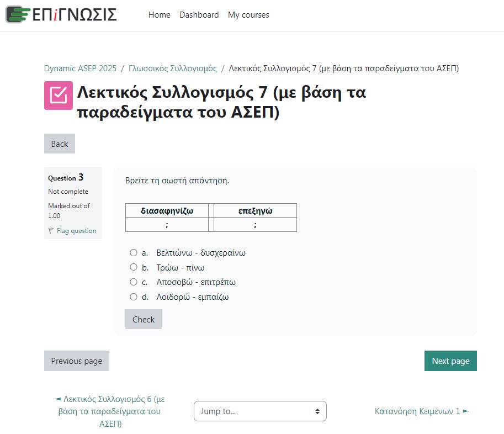The height and width of the screenshot is (434, 504).
Task: Select answer b. Τρώω - πίνω
Action: point(134,267)
